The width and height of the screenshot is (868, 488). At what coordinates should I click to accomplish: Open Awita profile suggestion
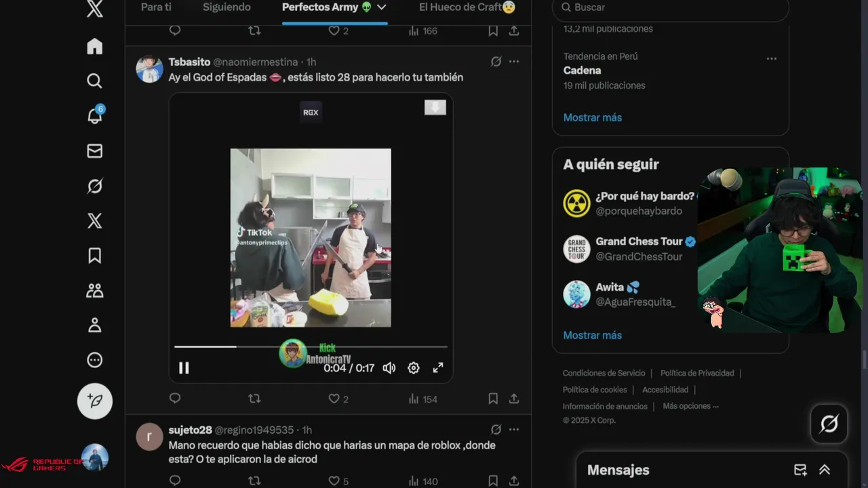coord(619,294)
